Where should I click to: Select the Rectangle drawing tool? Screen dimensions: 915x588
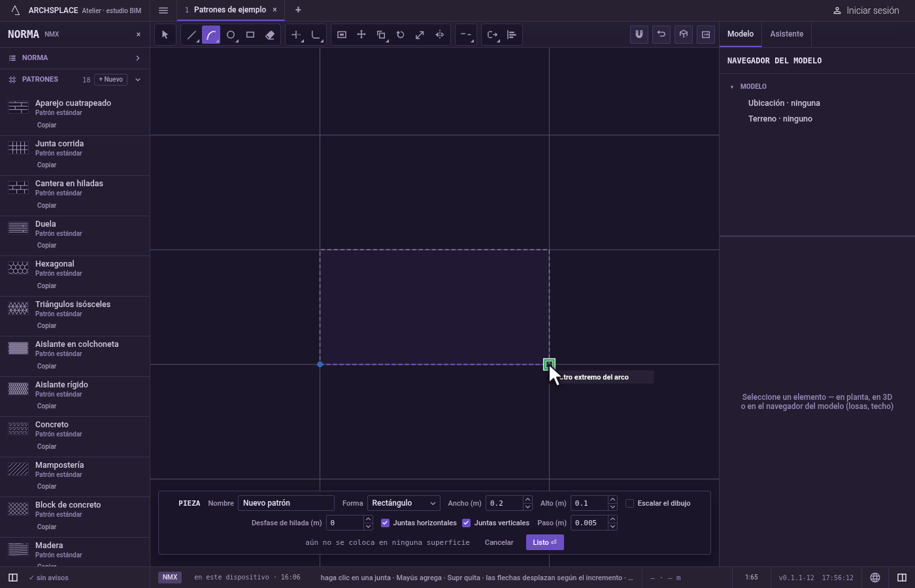pyautogui.click(x=250, y=35)
